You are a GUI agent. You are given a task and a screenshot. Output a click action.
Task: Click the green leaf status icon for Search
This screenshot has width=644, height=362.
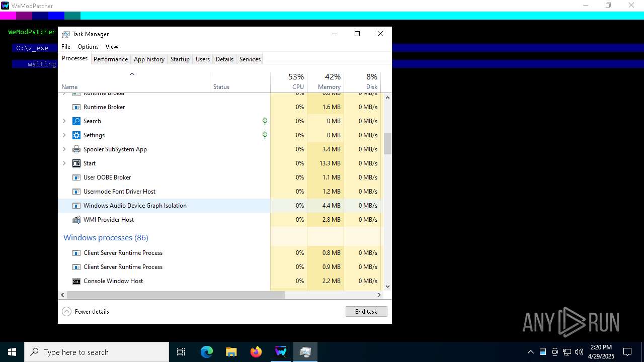click(x=265, y=121)
